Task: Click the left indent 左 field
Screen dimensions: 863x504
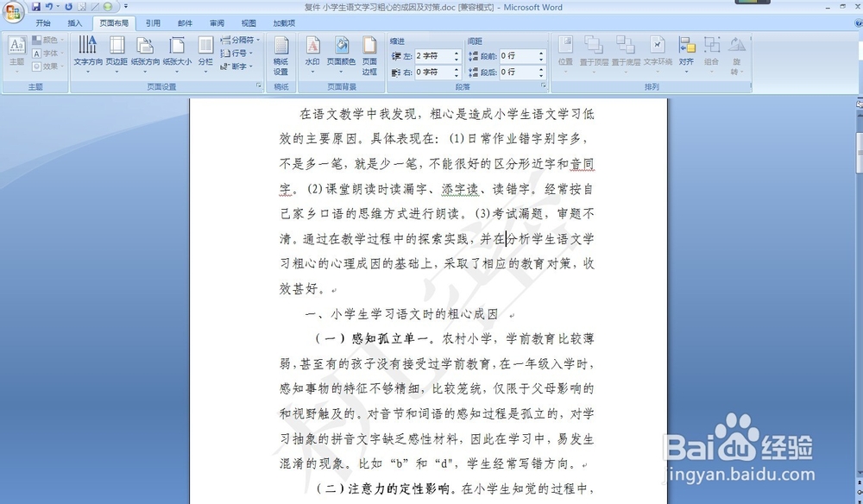Action: (434, 55)
